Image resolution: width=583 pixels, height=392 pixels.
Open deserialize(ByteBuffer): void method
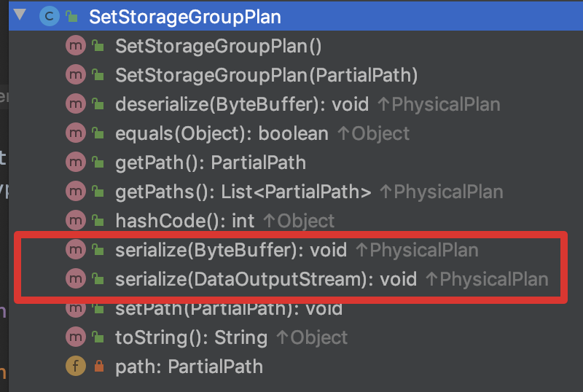coord(242,104)
